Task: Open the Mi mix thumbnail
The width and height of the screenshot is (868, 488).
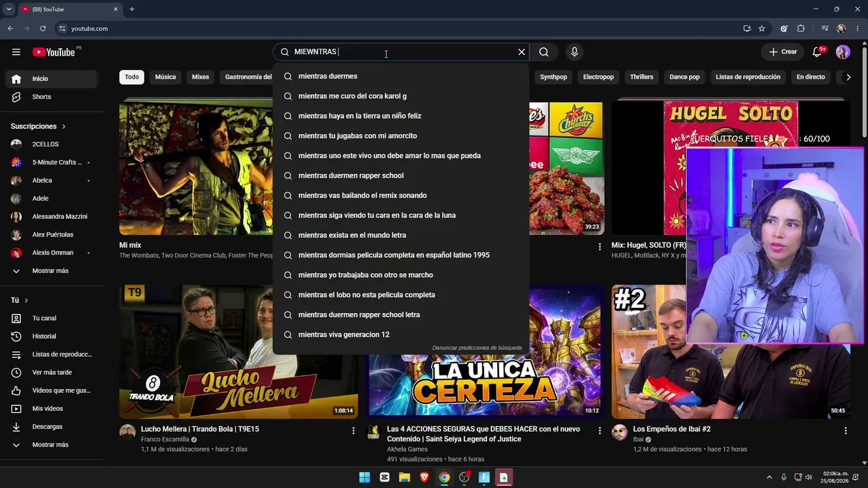Action: [196, 169]
